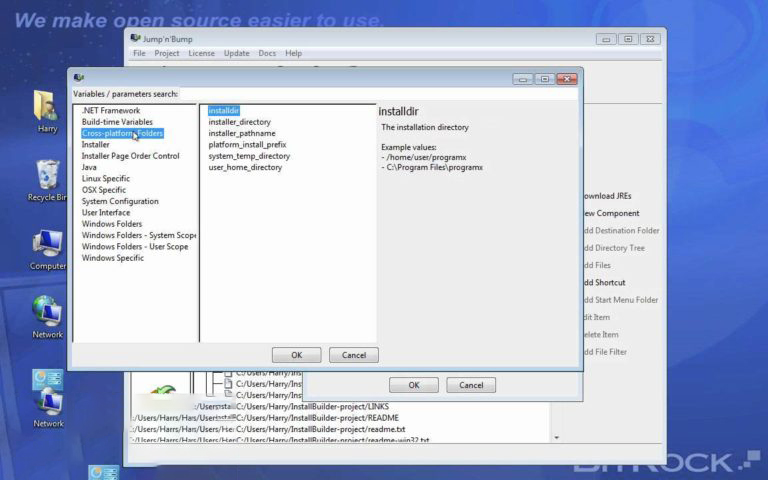
Task: Click Add Files in the side panel
Action: [597, 265]
